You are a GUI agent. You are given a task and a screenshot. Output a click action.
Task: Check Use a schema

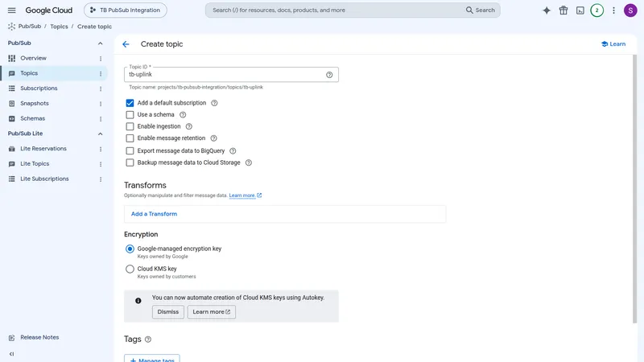coord(130,115)
